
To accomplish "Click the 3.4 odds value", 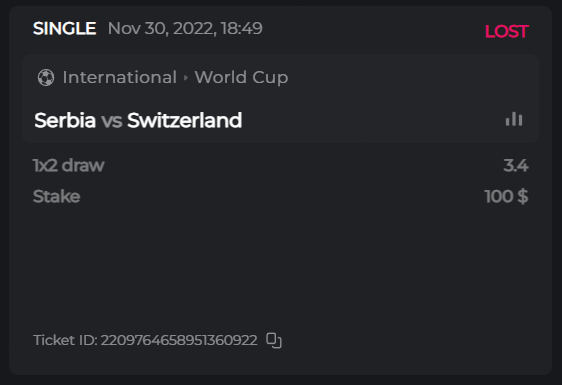I will (x=516, y=166).
